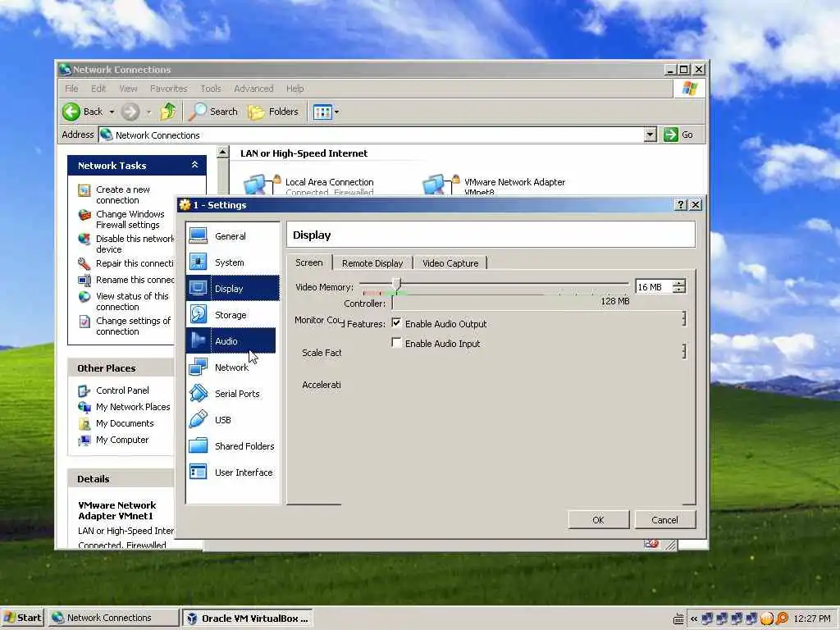840x630 pixels.
Task: Collapse the Network Tasks panel
Action: tap(195, 165)
